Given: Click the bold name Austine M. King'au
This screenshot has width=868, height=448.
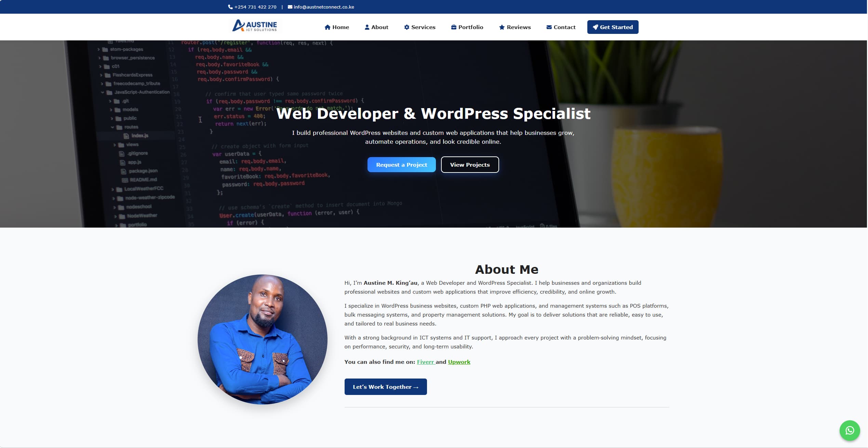Looking at the screenshot, I should 390,283.
